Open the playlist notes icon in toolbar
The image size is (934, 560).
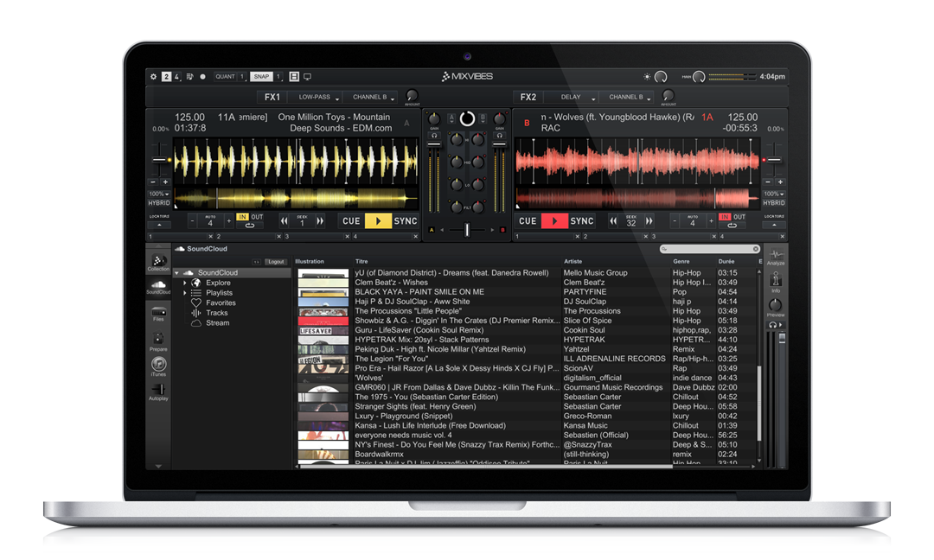coord(190,77)
